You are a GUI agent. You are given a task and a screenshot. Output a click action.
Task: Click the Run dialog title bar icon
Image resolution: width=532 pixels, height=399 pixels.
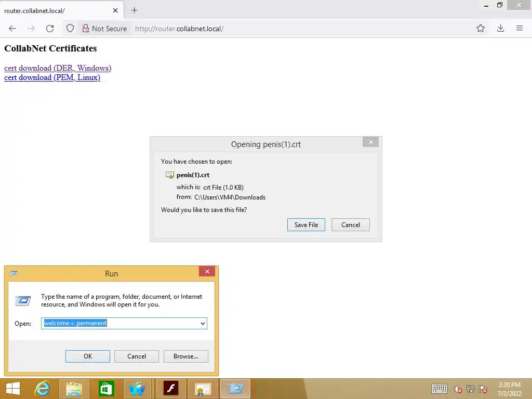[14, 273]
